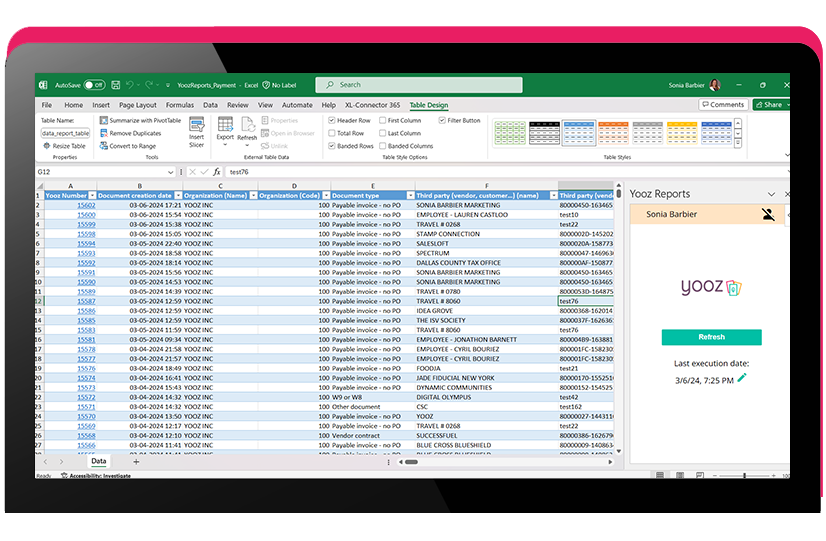The image size is (826, 541).
Task: Click Sonia Barbier profile picture
Action: coord(715,85)
